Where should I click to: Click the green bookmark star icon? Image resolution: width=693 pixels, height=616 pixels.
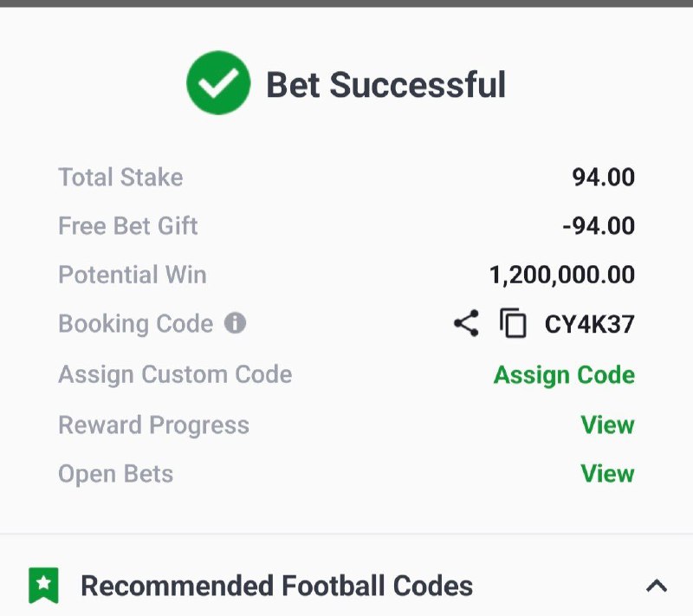(43, 586)
